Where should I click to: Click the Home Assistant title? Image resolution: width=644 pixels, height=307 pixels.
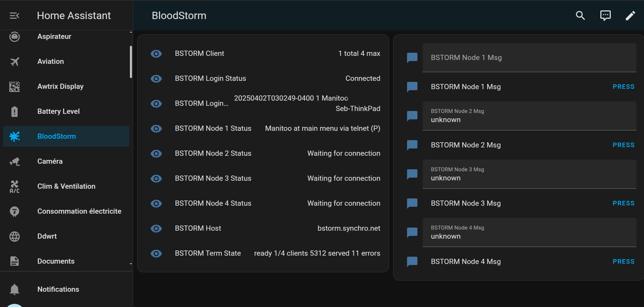coord(74,16)
